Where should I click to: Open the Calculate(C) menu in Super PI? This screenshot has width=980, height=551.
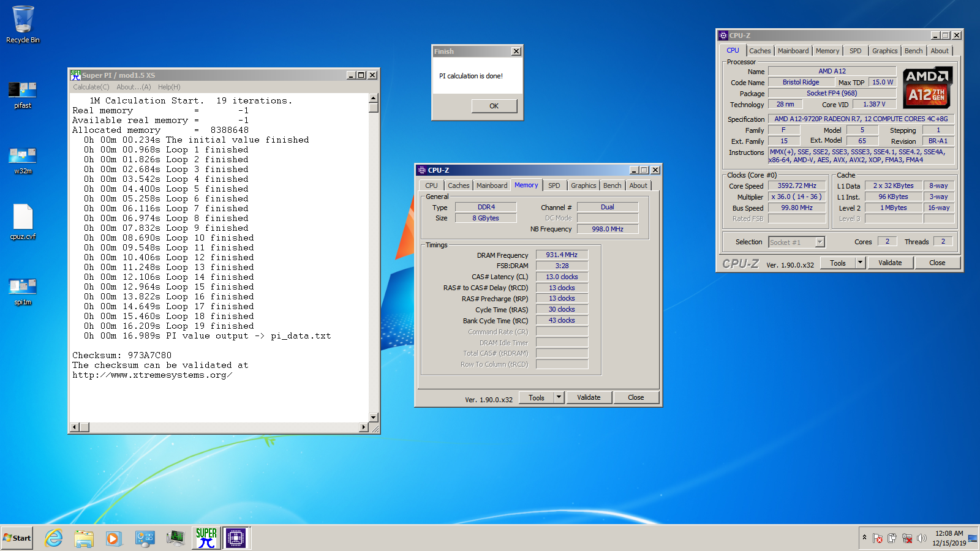coord(91,87)
